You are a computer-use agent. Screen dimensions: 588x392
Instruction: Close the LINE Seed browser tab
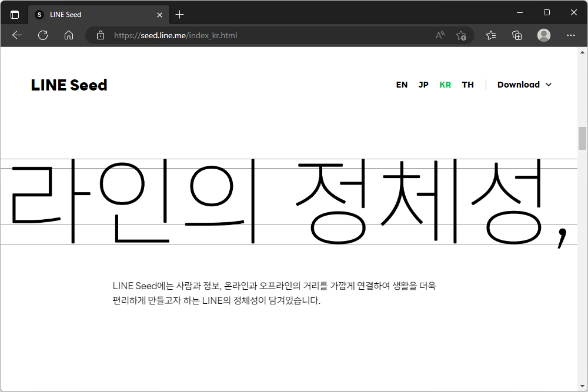[159, 15]
